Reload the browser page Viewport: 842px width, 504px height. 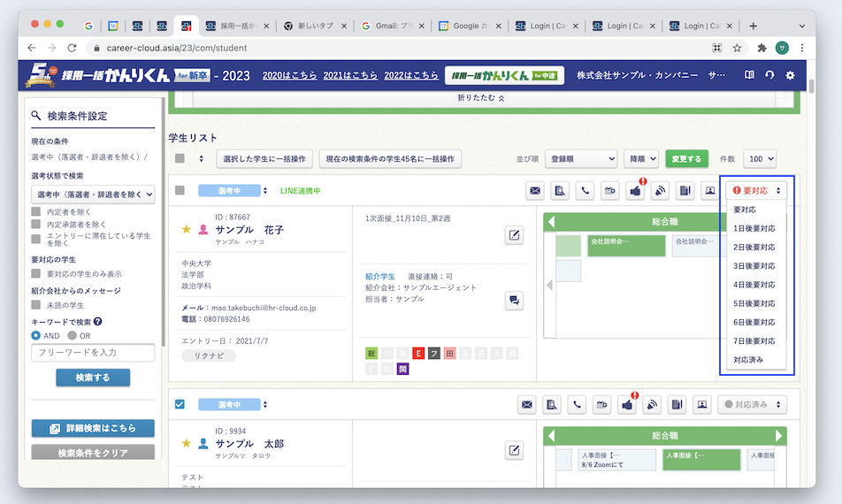[72, 48]
